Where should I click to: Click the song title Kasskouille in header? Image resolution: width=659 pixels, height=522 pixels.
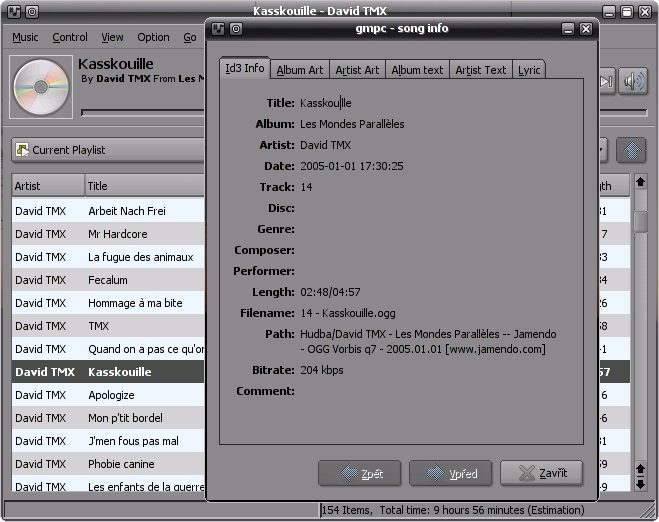tap(116, 64)
